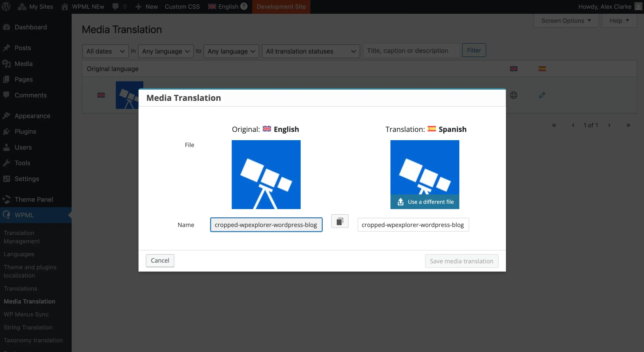The image size is (644, 352).
Task: Click the Spanish translation Name field
Action: (x=413, y=225)
